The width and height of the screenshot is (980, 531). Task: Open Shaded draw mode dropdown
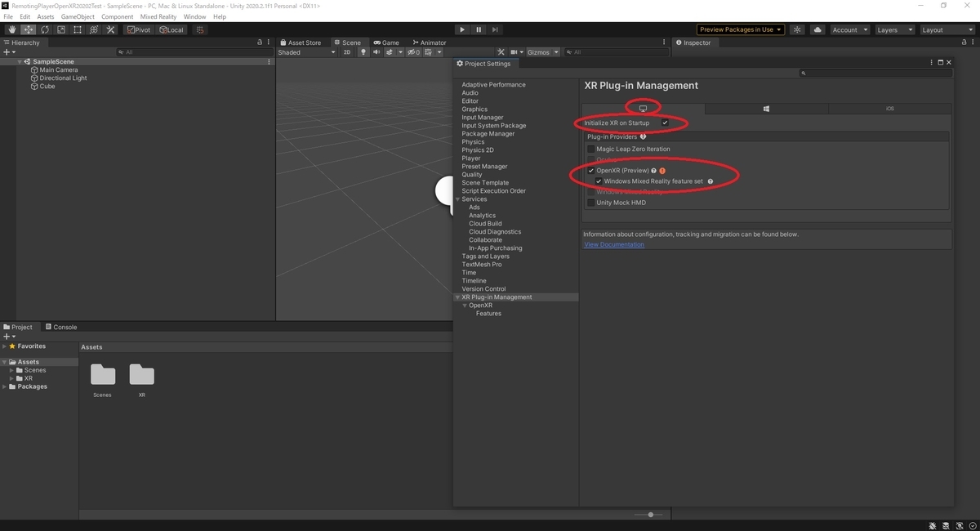[x=306, y=52]
